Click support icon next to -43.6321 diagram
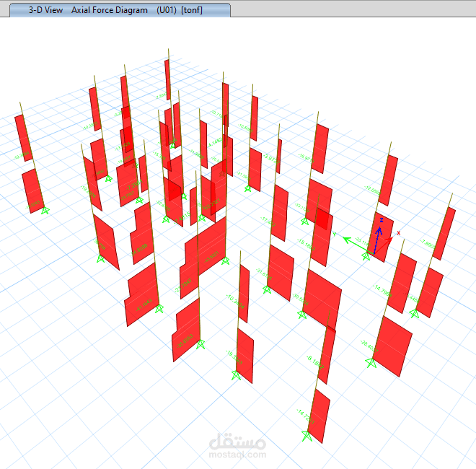Screen dimensions: 476x469 225,260
